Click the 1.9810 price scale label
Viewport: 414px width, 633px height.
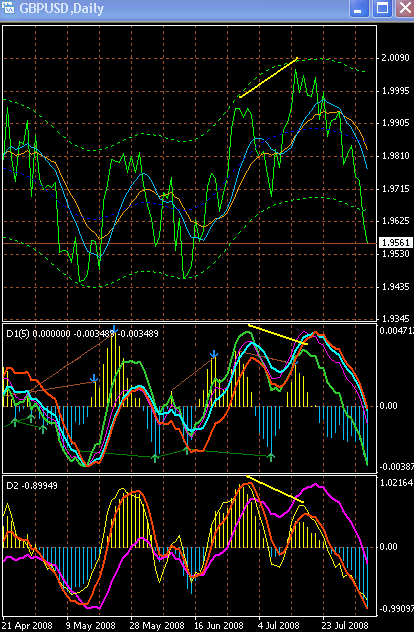tap(395, 155)
